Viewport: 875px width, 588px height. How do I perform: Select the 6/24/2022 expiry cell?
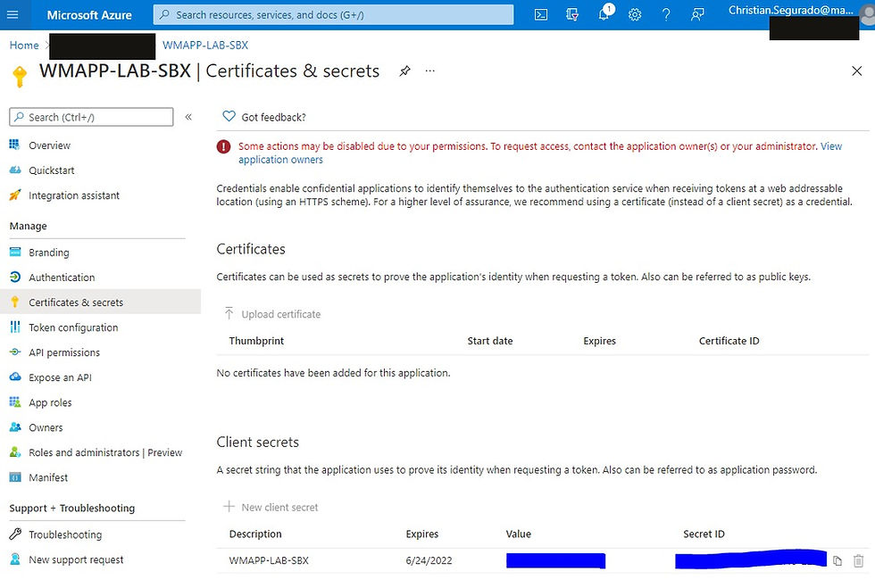click(x=429, y=560)
